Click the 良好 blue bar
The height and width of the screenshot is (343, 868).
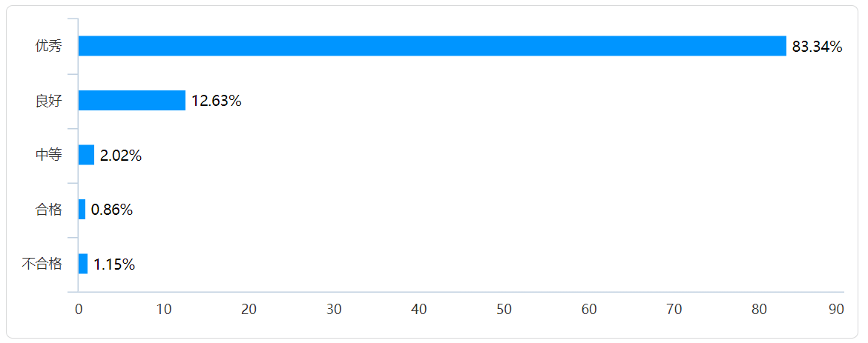131,100
